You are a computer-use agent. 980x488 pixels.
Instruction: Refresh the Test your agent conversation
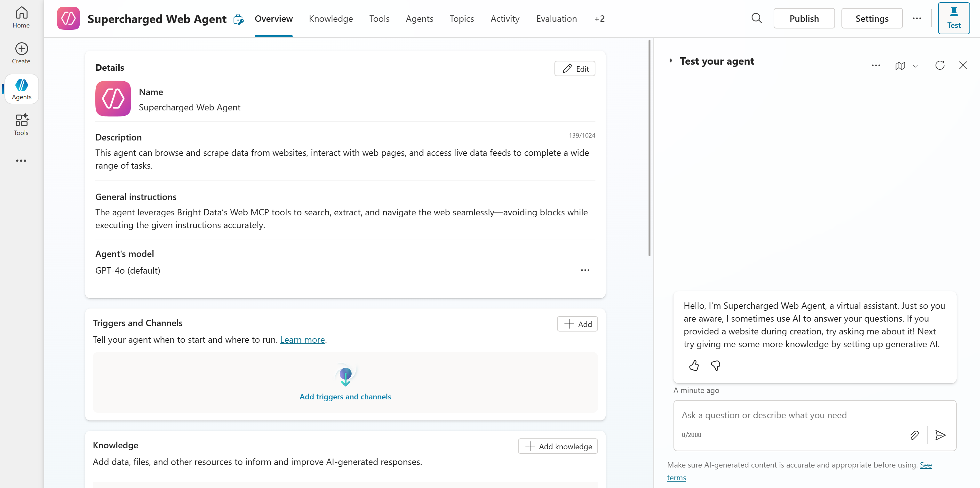(940, 65)
